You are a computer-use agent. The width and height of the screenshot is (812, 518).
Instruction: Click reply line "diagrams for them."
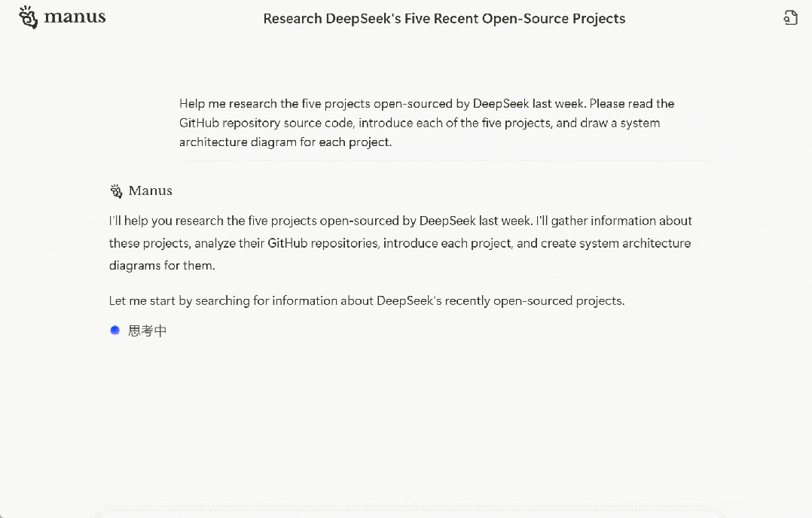click(x=162, y=265)
